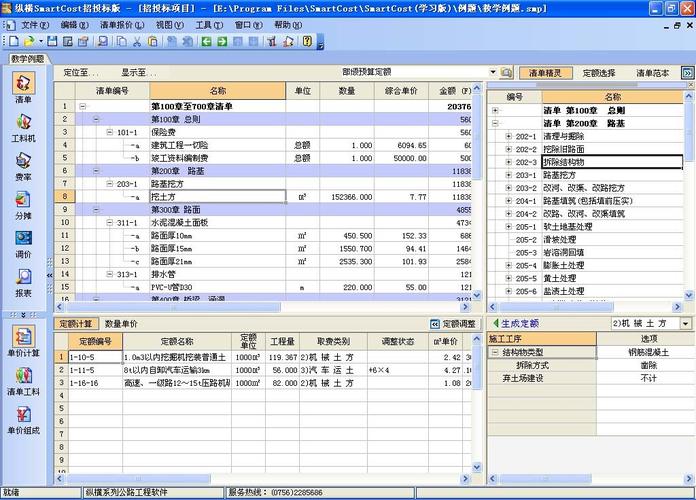This screenshot has width=696, height=500.
Task: Select the 定额计算 tab
Action: tap(75, 324)
